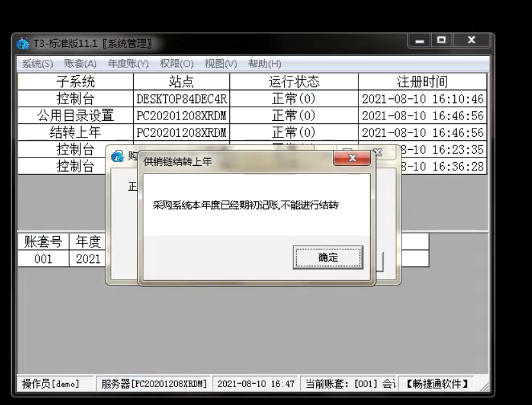Click the resize grip at the window corner
The height and width of the screenshot is (405, 532).
[484, 386]
